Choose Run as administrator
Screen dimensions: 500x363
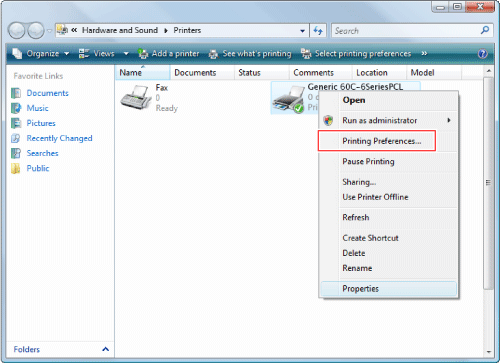coord(388,120)
